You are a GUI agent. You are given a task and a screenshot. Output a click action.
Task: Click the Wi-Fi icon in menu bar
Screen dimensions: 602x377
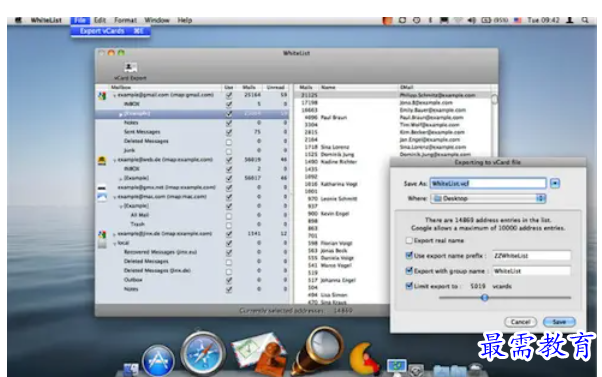pos(458,20)
